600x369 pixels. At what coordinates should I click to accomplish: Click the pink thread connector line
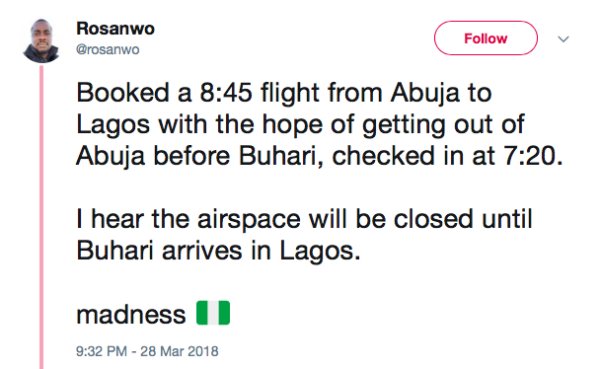[41, 217]
